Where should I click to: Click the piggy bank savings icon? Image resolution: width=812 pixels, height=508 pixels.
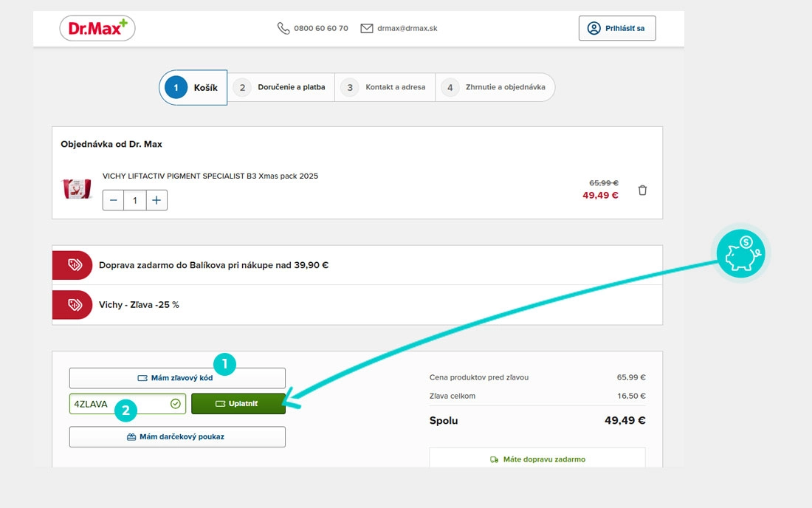coord(741,254)
